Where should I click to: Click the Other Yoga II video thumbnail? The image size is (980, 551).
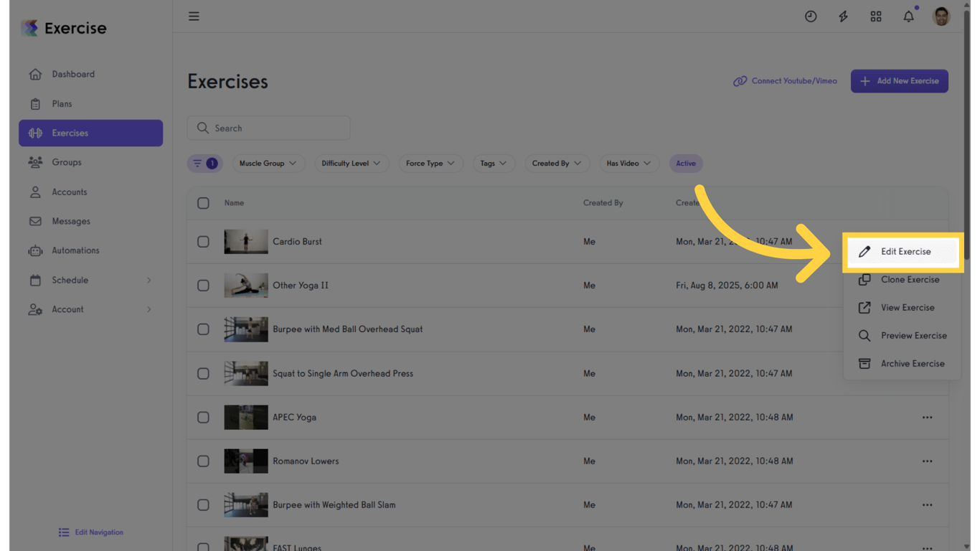coord(246,286)
